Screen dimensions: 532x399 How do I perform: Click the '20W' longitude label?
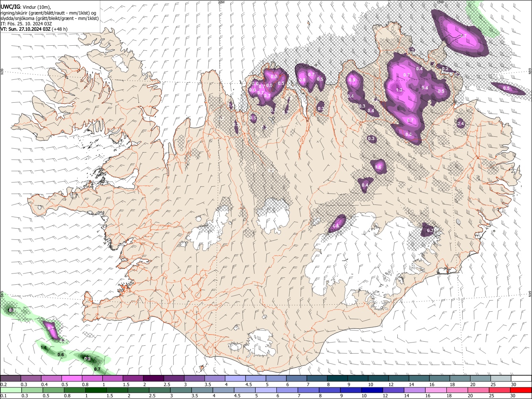coord(221,2)
